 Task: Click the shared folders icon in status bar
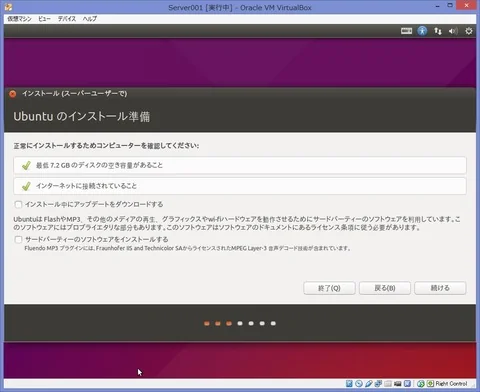click(388, 384)
